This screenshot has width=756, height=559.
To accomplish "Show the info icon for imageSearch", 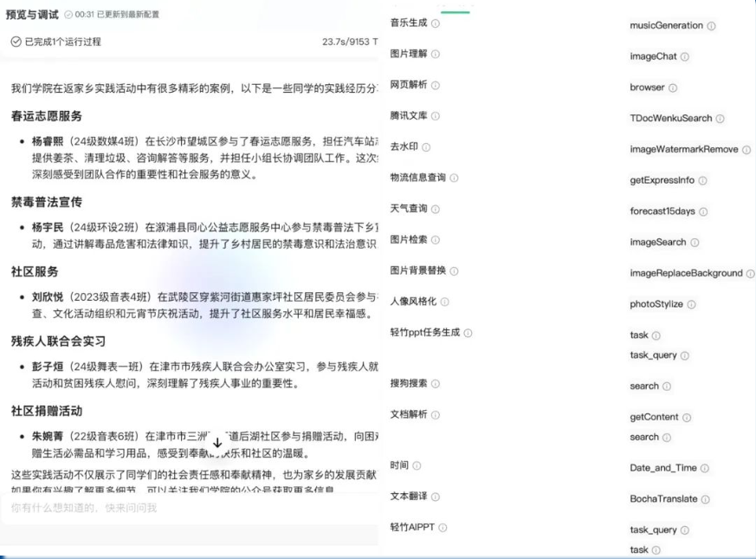I will point(695,243).
